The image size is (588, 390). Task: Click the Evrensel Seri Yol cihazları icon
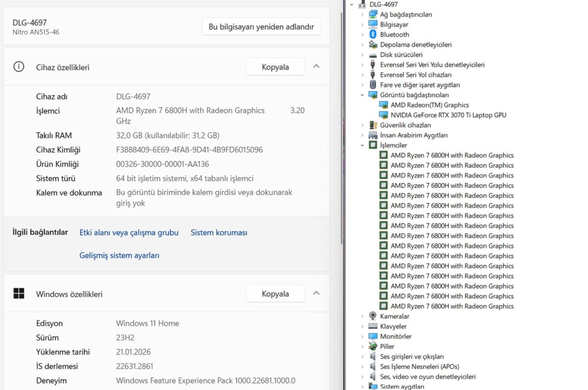point(373,75)
